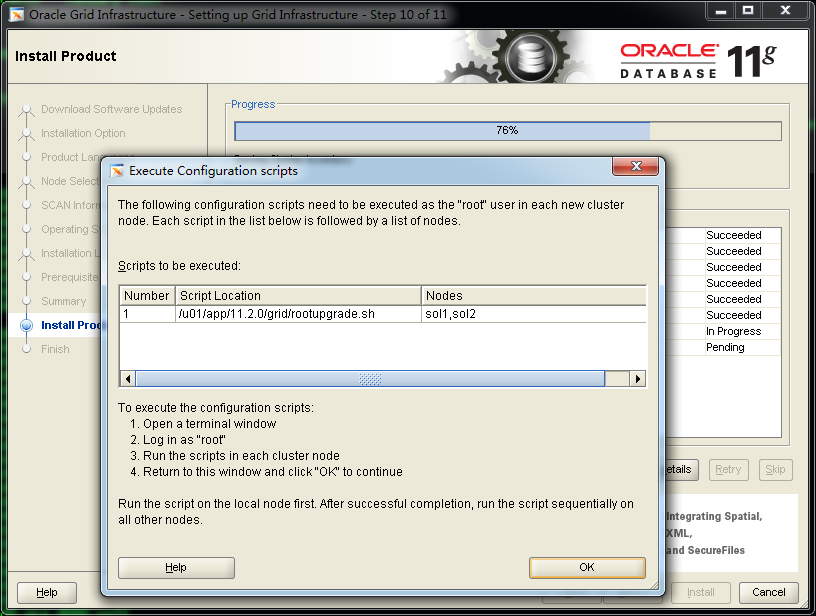Click the Progress group label

tap(253, 104)
